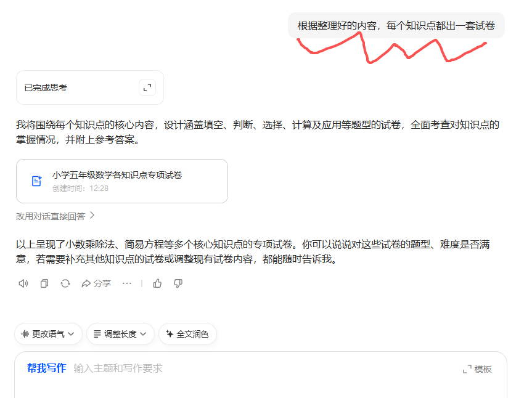This screenshot has width=532, height=398.
Task: Open the 更改语气 dropdown
Action: [49, 334]
